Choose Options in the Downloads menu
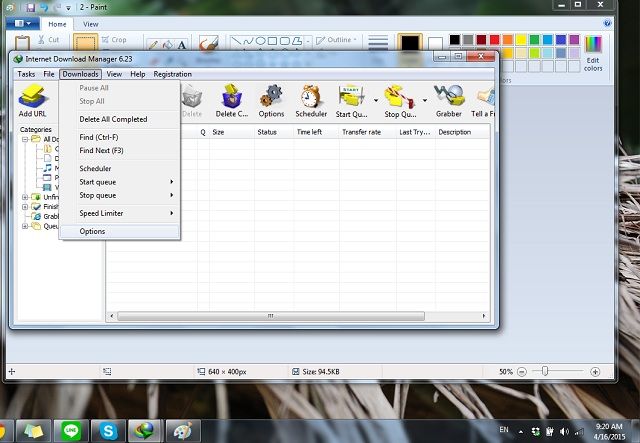Viewport: 640px width, 443px height. 93,231
